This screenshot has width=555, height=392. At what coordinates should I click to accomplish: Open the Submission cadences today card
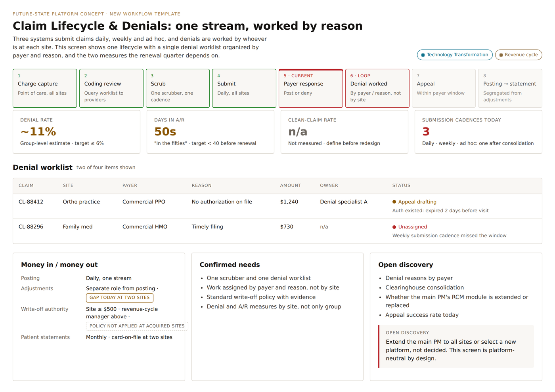tap(478, 132)
